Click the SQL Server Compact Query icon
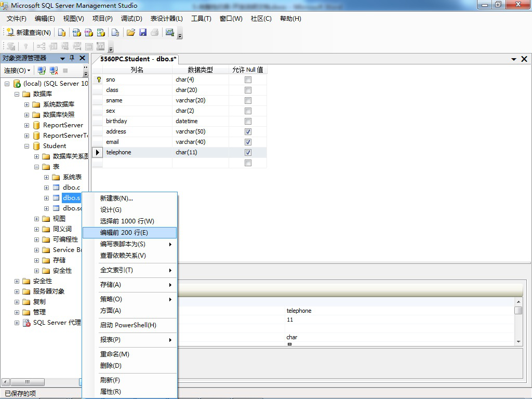The width and height of the screenshot is (532, 399). (115, 32)
